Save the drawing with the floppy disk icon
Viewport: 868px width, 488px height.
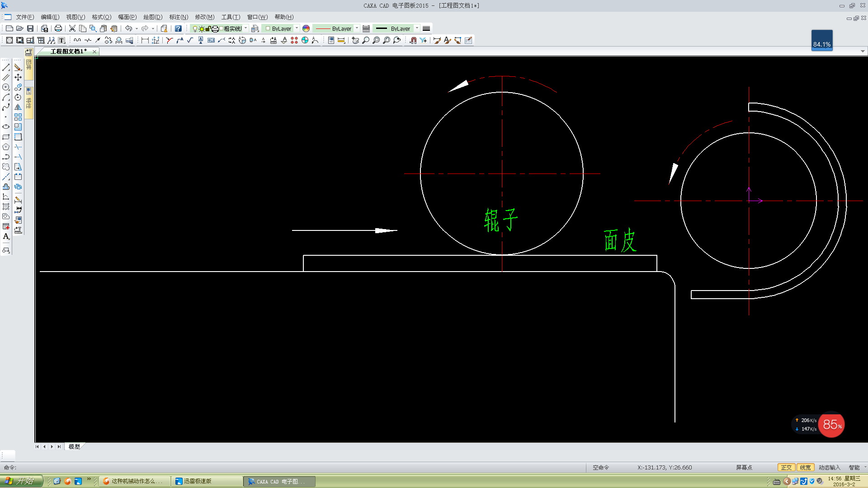click(30, 28)
